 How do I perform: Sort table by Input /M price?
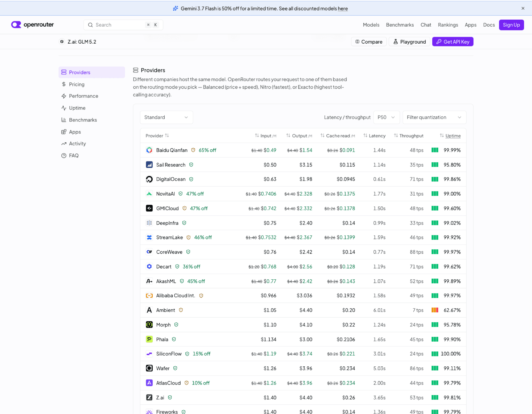click(265, 136)
